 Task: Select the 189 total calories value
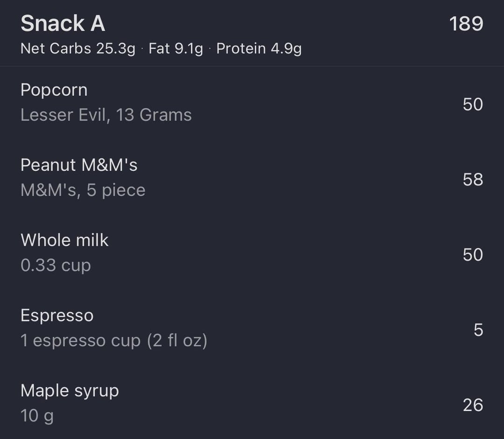pos(466,23)
